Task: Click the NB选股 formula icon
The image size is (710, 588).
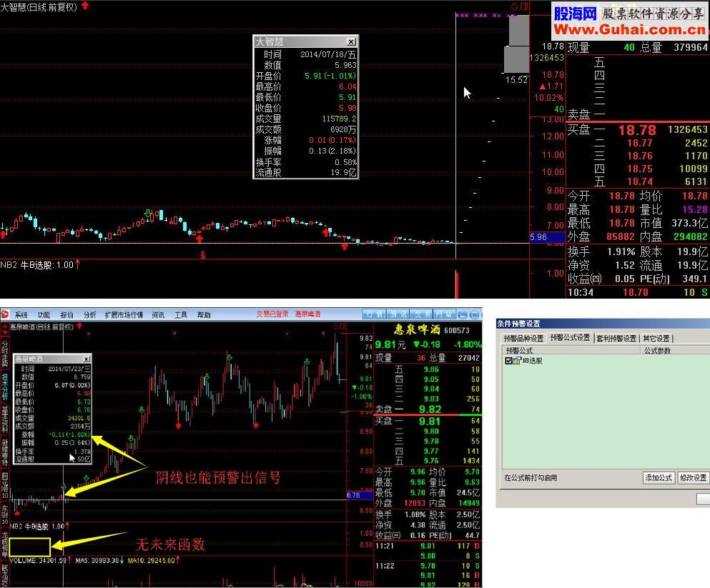Action: click(x=517, y=361)
